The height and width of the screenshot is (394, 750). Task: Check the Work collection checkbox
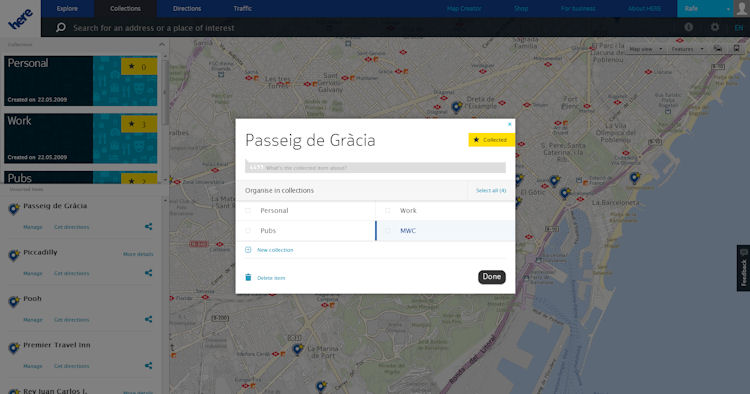pos(387,210)
